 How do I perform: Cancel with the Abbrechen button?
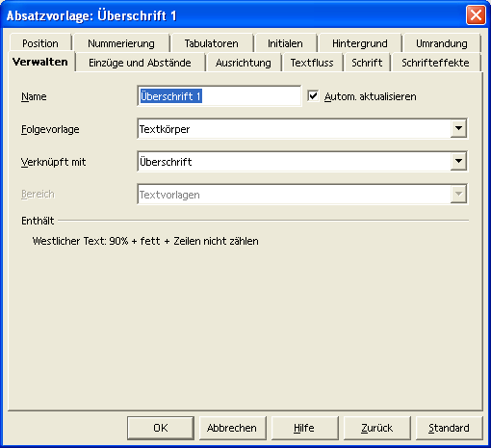(232, 428)
